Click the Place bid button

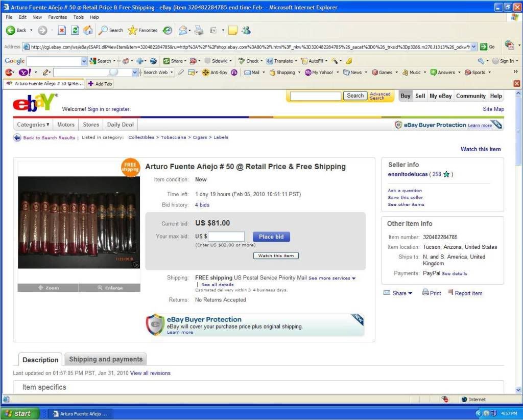click(x=271, y=237)
